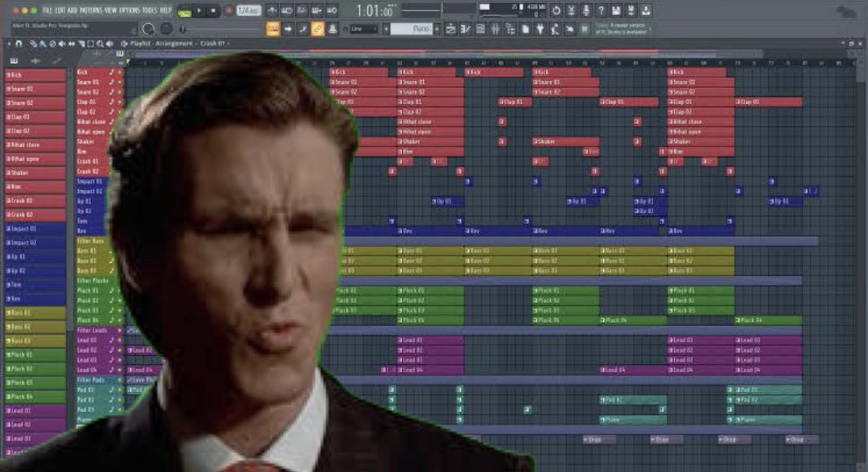
Task: Click the Playlist Arrangement Crash 01 title
Action: point(178,43)
